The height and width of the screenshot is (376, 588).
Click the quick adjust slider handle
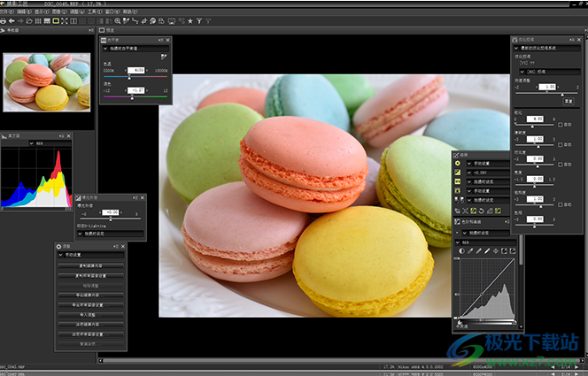click(x=562, y=94)
